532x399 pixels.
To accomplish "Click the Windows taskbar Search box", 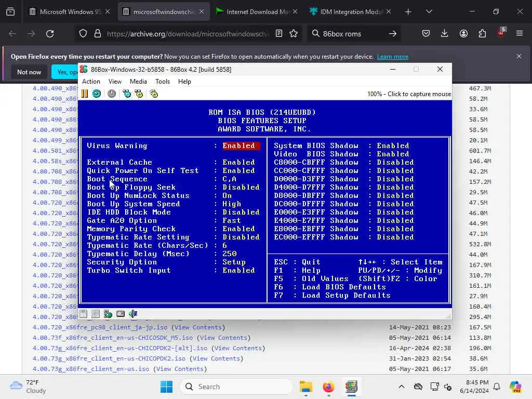I will point(236,387).
